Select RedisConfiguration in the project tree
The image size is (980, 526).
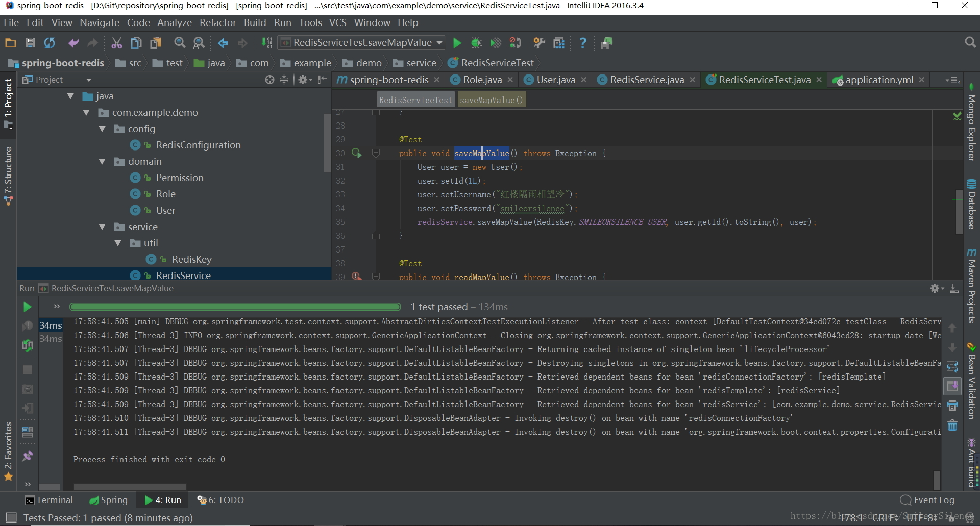[198, 145]
